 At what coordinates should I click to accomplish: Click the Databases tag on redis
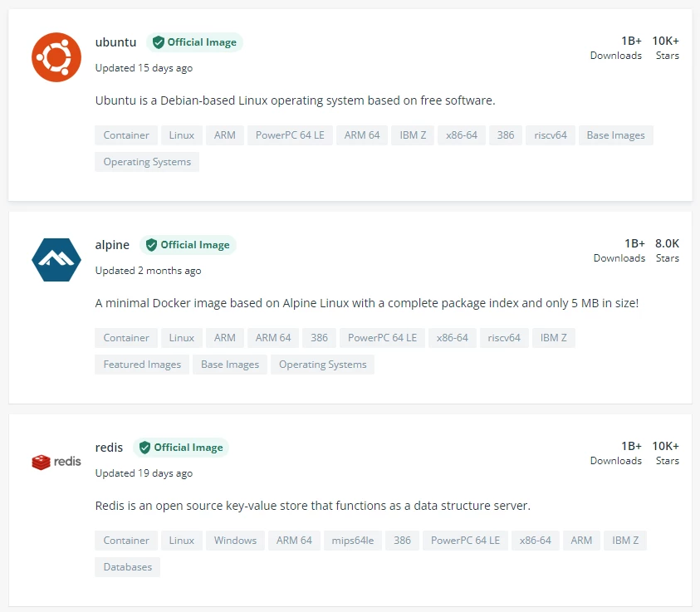pyautogui.click(x=128, y=567)
